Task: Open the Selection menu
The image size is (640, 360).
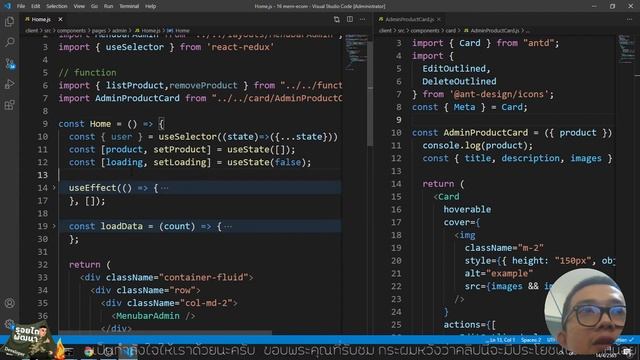Action: (x=57, y=6)
